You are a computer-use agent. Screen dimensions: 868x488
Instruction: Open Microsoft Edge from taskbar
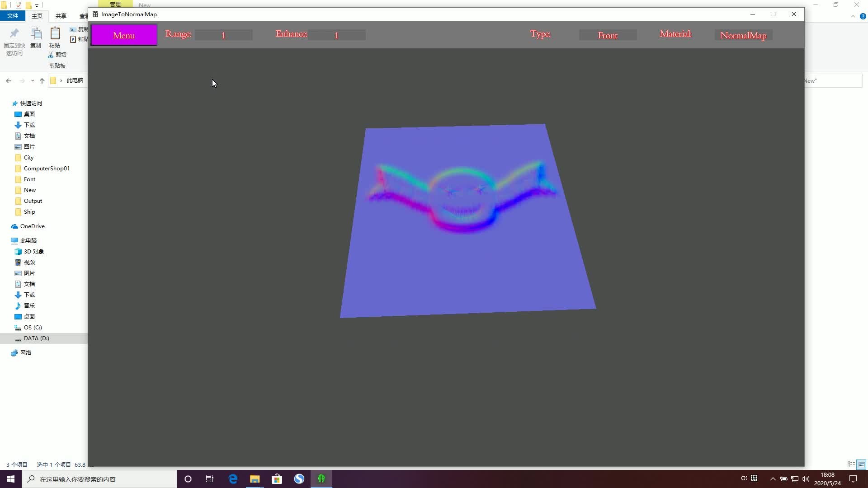[x=233, y=479]
